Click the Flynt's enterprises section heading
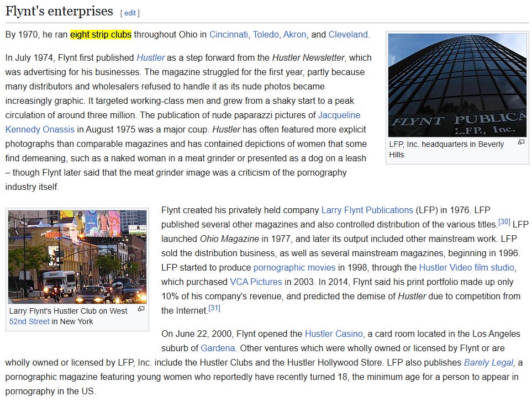The height and width of the screenshot is (407, 532). (x=59, y=11)
